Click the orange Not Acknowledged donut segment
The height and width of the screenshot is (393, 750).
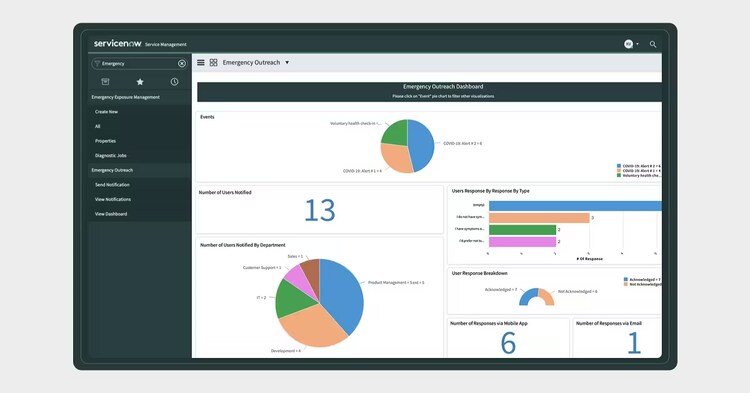(547, 296)
